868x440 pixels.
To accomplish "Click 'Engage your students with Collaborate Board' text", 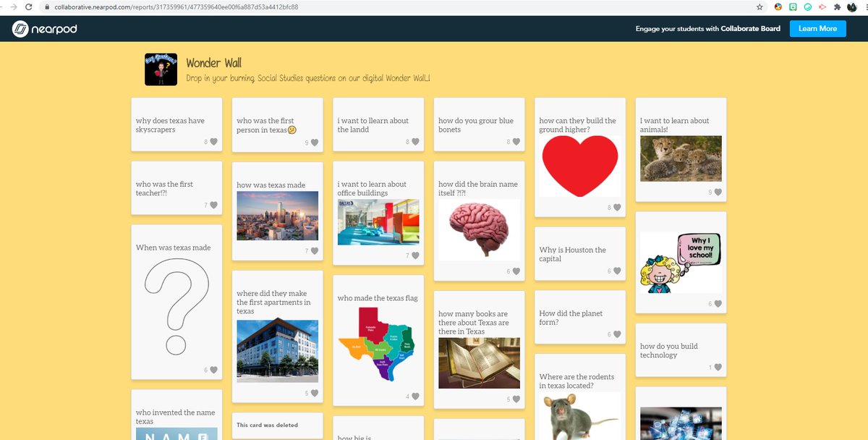I will click(x=708, y=29).
